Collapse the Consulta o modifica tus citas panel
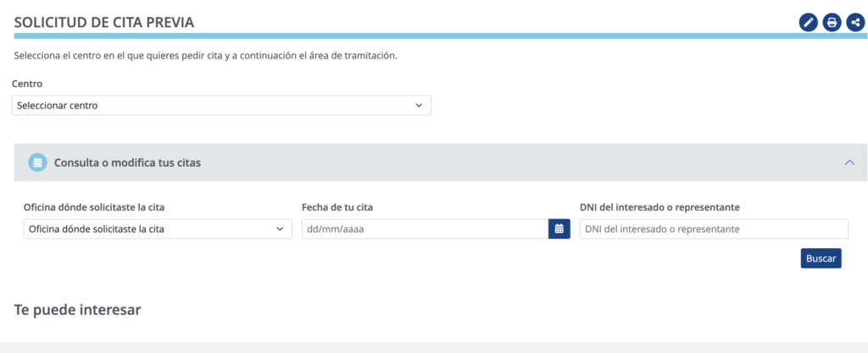This screenshot has height=353, width=868. click(x=849, y=163)
